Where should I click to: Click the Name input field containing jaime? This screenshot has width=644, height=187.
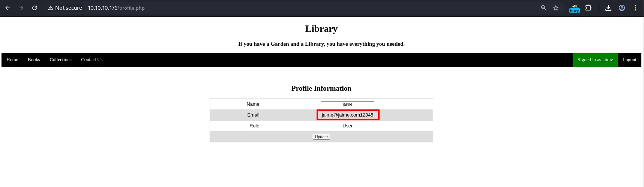347,104
